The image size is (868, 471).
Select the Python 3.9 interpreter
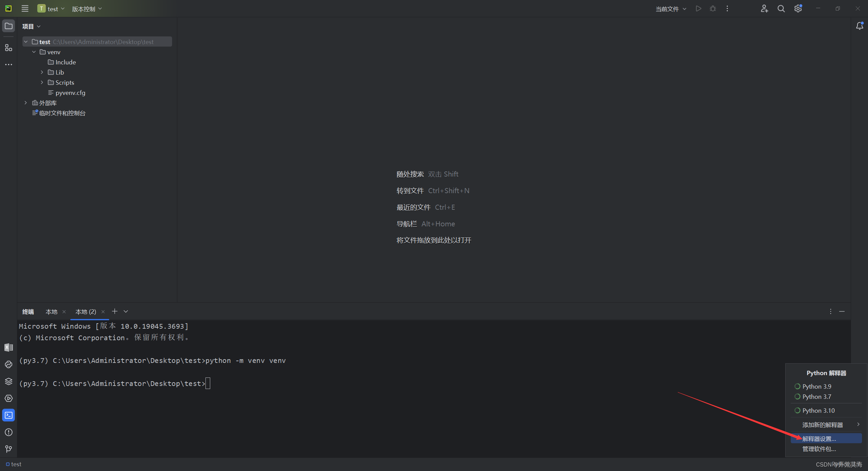click(x=816, y=386)
